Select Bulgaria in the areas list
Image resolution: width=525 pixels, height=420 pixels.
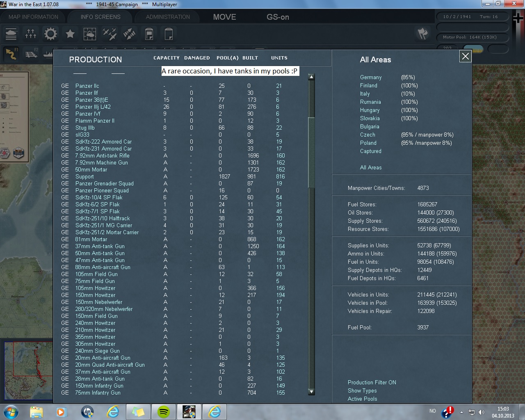point(370,126)
